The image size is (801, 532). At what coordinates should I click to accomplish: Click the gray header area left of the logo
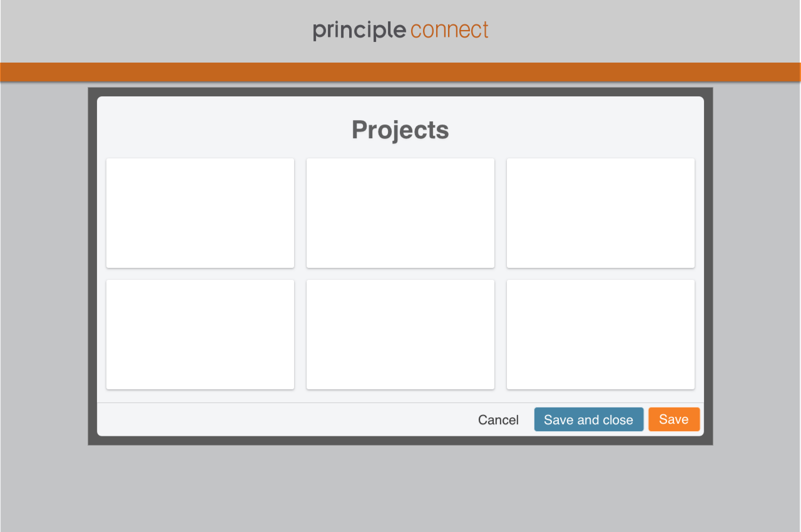[153, 31]
